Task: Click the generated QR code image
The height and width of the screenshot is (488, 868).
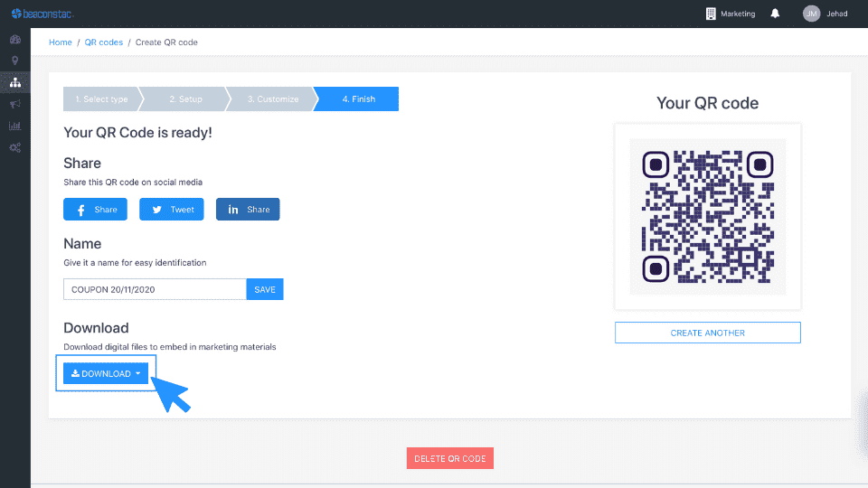Action: (707, 216)
